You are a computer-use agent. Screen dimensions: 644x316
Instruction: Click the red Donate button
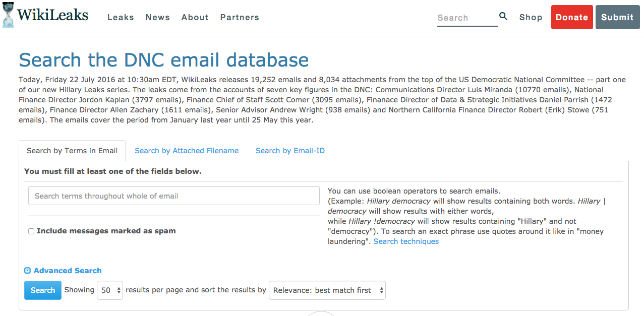tap(572, 17)
